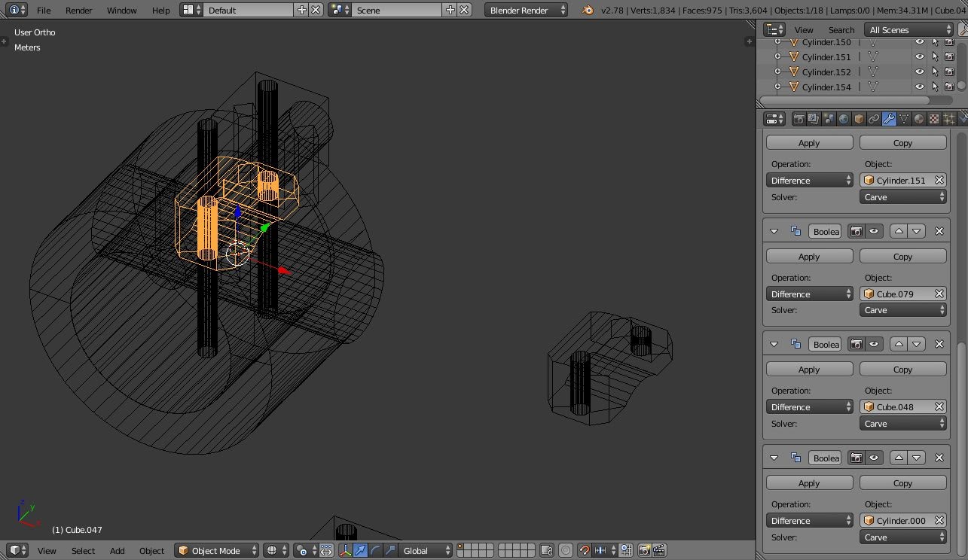Viewport: 968px width, 560px height.
Task: Apply the Cube.079 boolean modifier
Action: [x=809, y=257]
